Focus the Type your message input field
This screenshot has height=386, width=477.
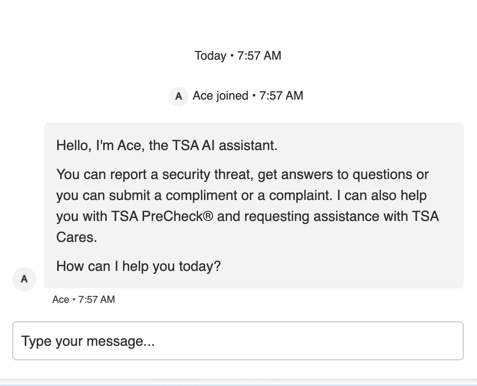238,341
